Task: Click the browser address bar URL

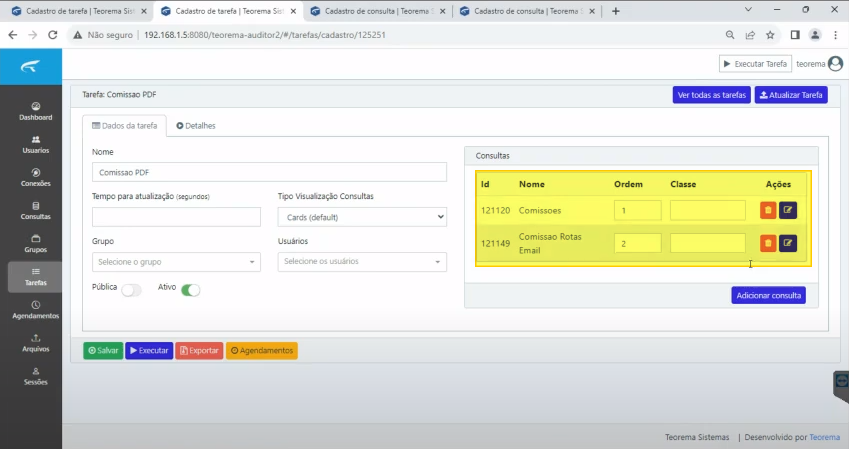Action: tap(265, 35)
